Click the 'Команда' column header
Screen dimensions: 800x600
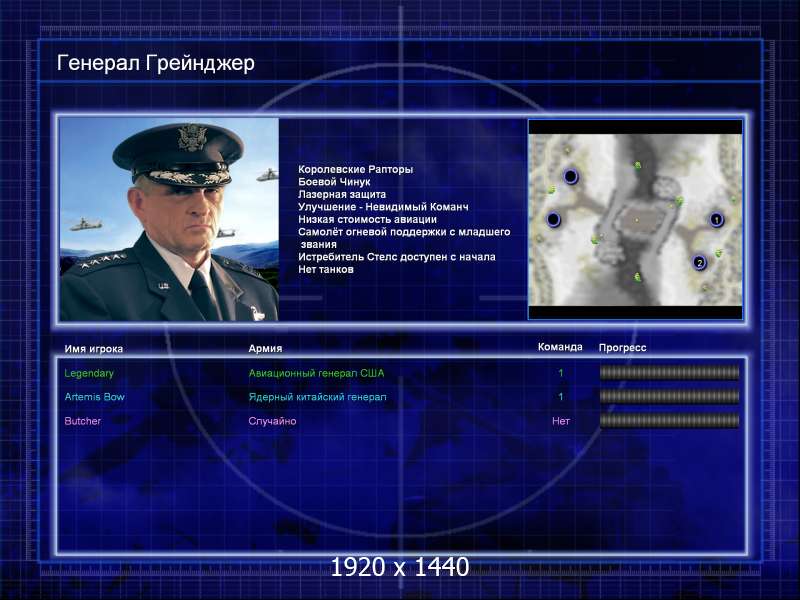[560, 347]
